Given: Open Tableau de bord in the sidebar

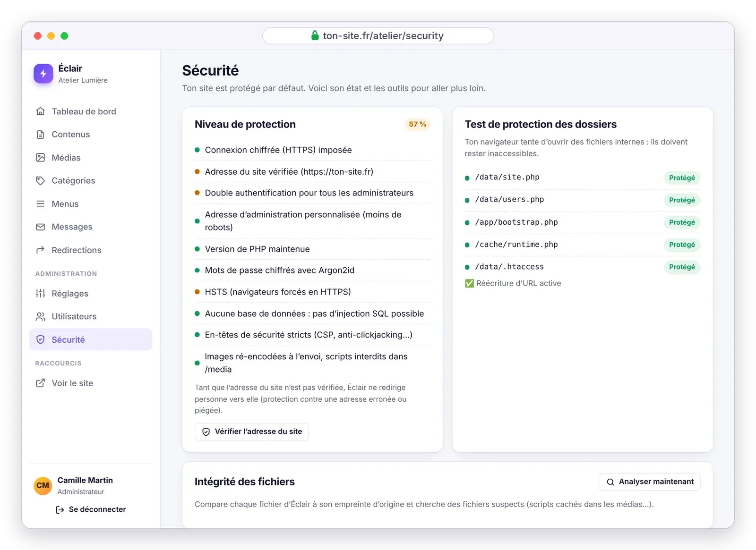Looking at the screenshot, I should coord(91,111).
